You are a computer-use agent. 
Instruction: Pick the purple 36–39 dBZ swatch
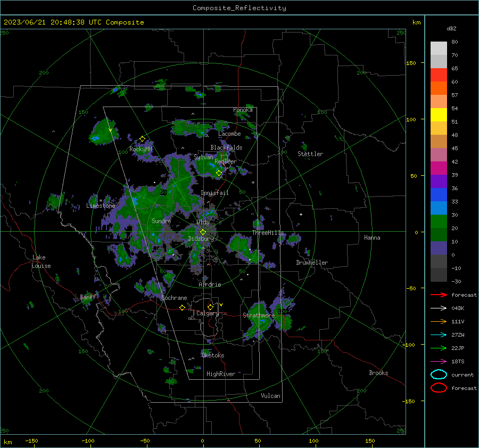point(439,181)
